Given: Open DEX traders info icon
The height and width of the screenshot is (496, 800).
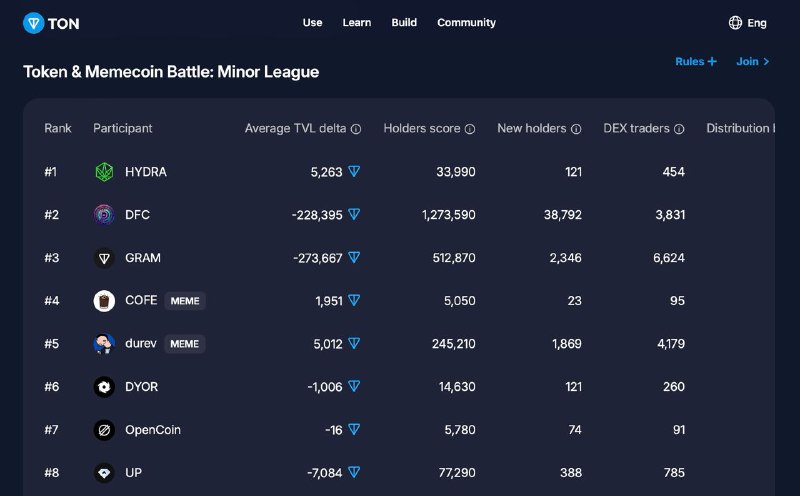Looking at the screenshot, I should tap(679, 129).
